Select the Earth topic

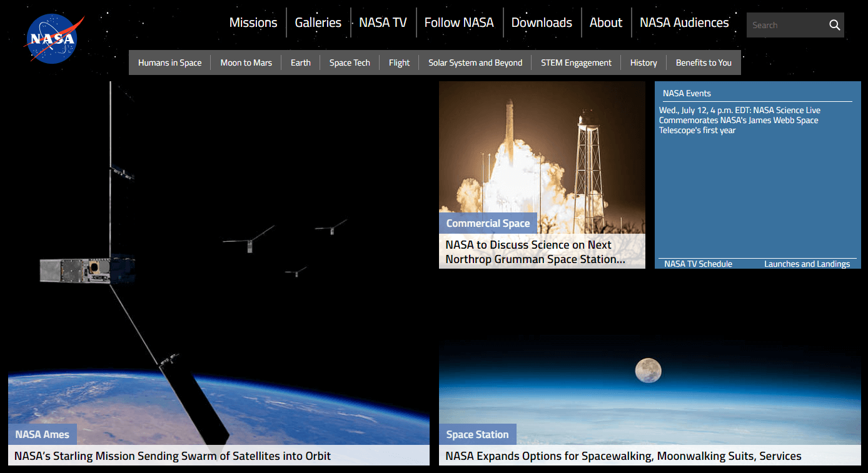(301, 62)
